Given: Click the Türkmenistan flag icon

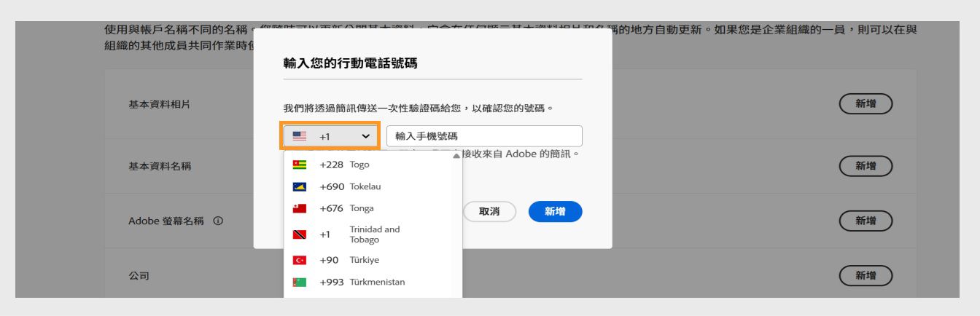Looking at the screenshot, I should [x=300, y=282].
